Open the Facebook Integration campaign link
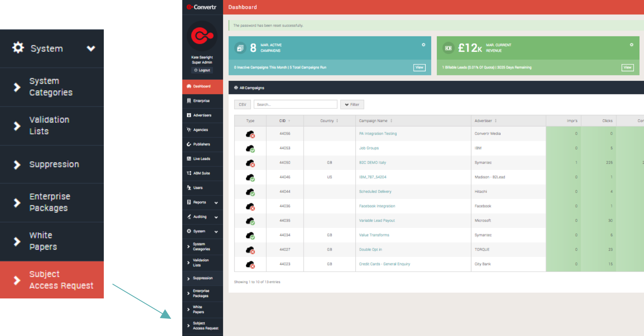Image resolution: width=644 pixels, height=336 pixels. 377,206
